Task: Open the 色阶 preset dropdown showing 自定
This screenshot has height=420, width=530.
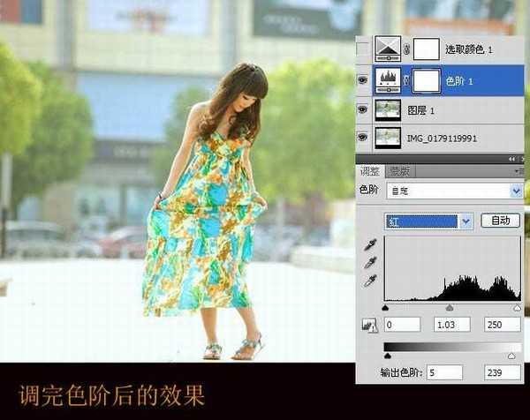Action: coord(455,191)
